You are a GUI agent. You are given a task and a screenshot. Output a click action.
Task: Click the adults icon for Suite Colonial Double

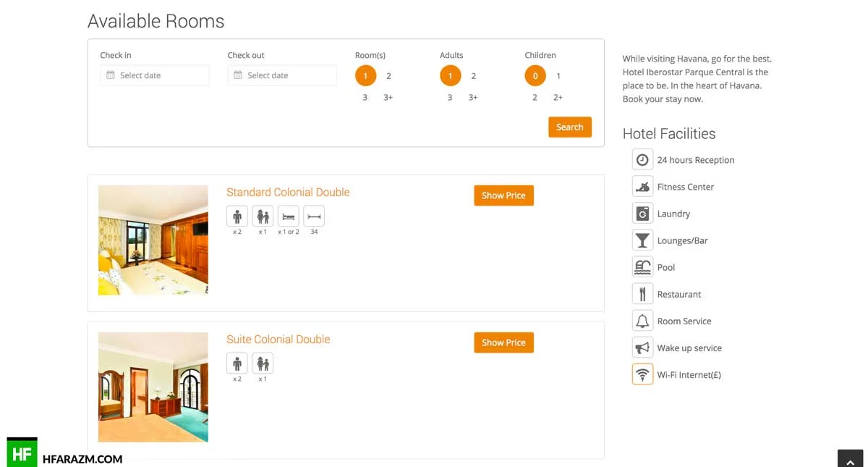coord(237,363)
